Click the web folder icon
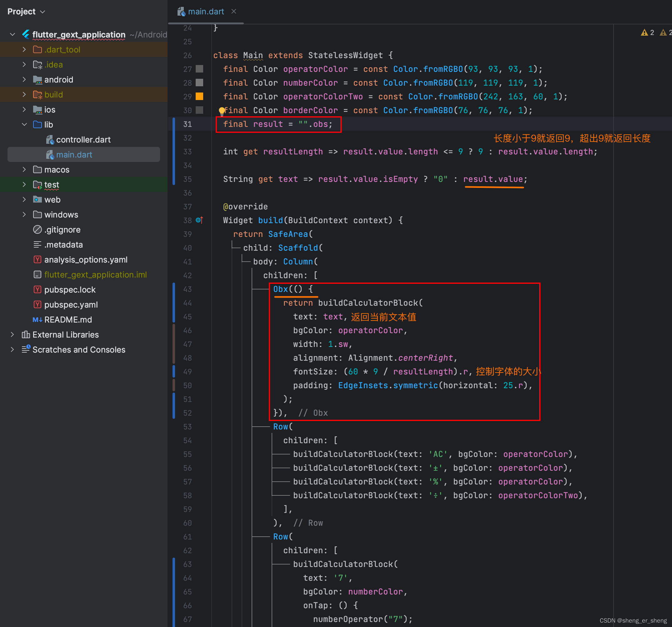The width and height of the screenshot is (672, 627). [38, 200]
